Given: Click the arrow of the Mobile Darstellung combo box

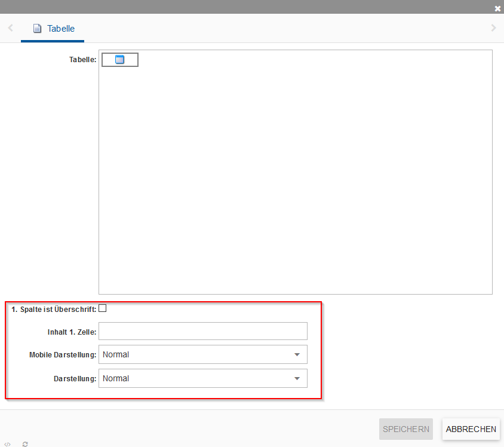Looking at the screenshot, I should [297, 354].
